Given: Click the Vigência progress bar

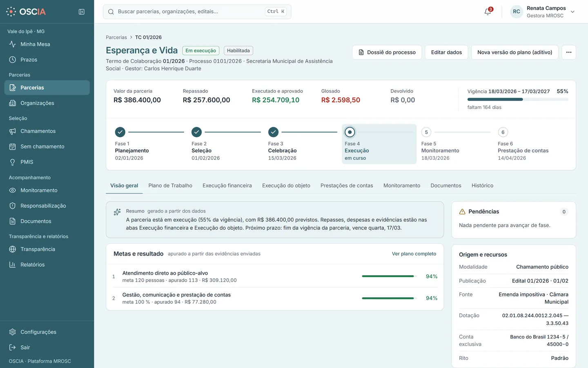Looking at the screenshot, I should 518,99.
